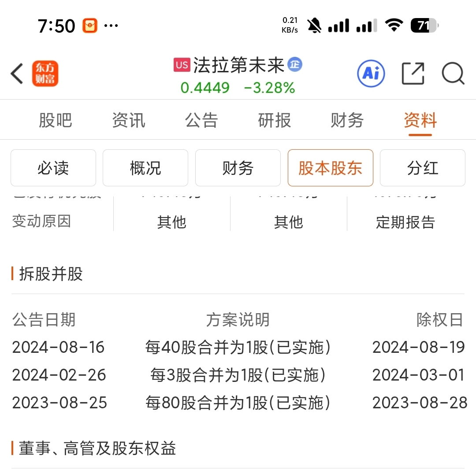Select the 资料 tab
The image size is (476, 470).
click(x=420, y=120)
